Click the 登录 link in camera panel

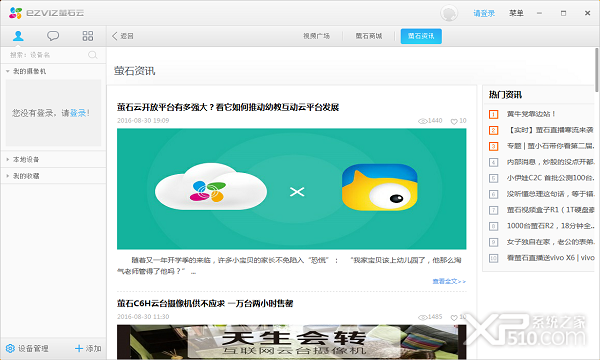[x=78, y=113]
